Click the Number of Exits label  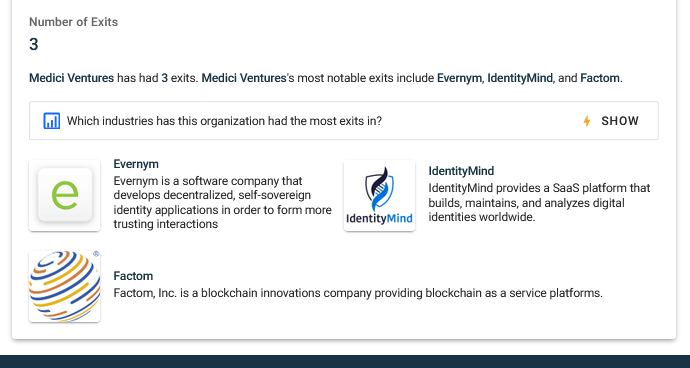73,22
